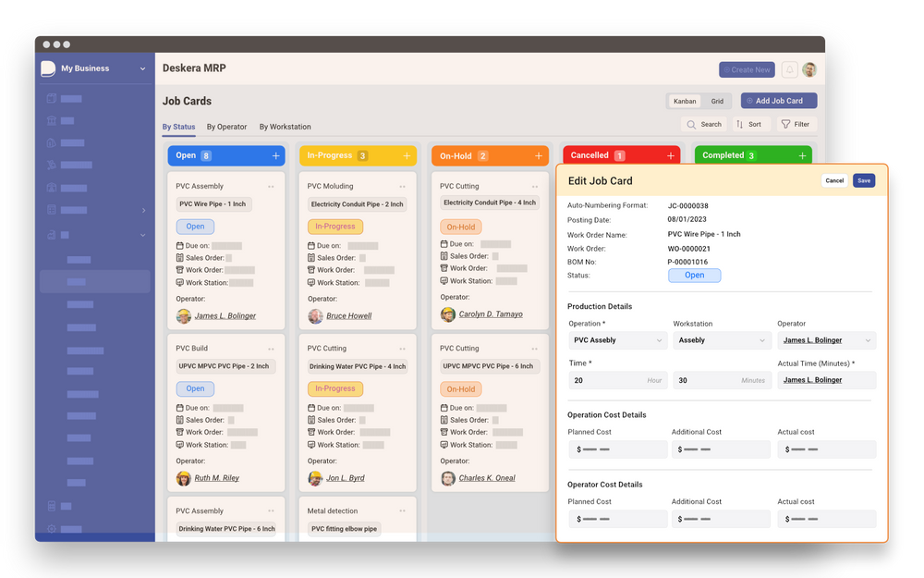Open the Operation dropdown showing PVC Assembly

616,339
